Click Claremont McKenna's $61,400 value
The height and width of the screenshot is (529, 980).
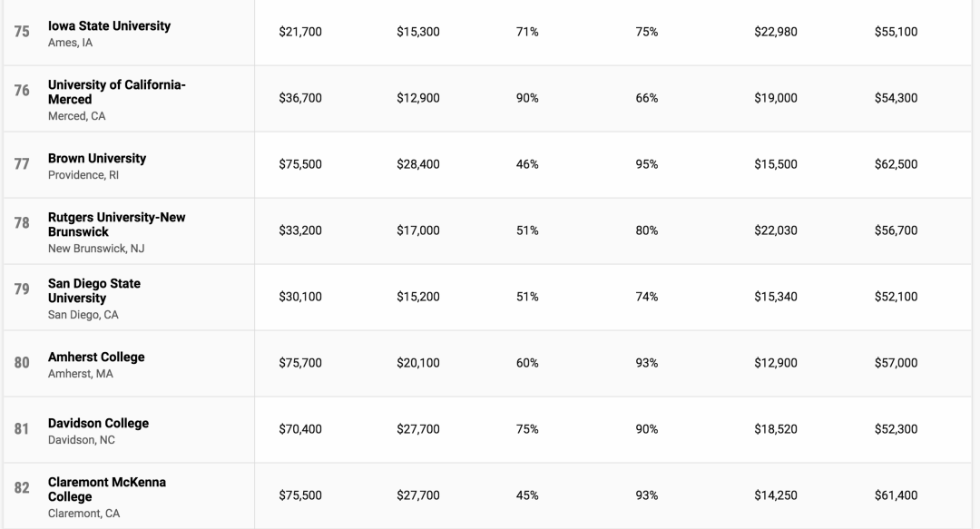(x=896, y=495)
